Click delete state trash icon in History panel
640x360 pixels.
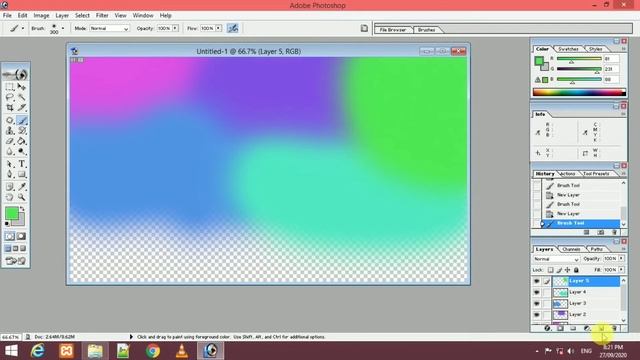(x=614, y=232)
